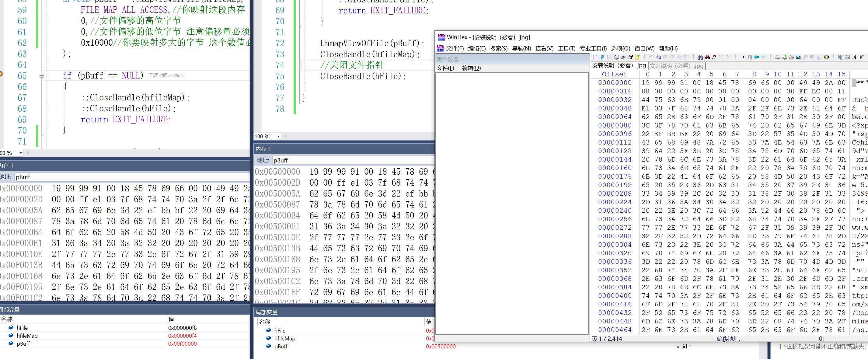Open WinHex 帮助(H) menu
This screenshot has width=868, height=359.
click(x=668, y=49)
